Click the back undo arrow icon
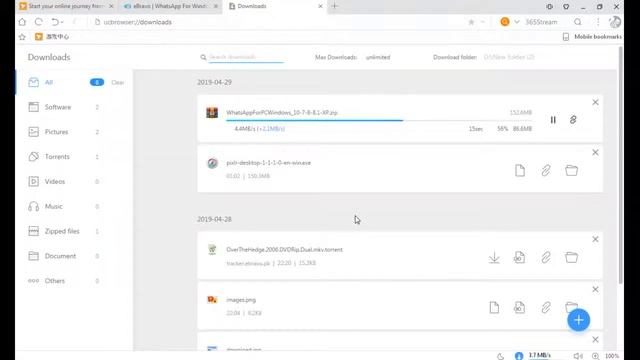 click(55, 22)
